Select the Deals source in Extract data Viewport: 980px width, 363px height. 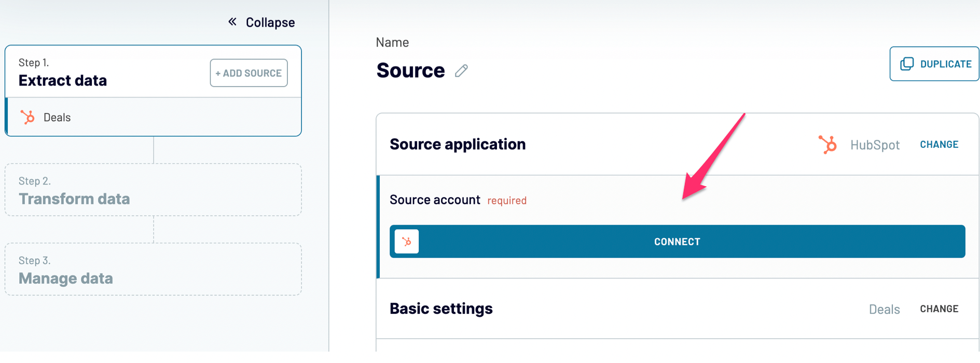click(x=154, y=117)
